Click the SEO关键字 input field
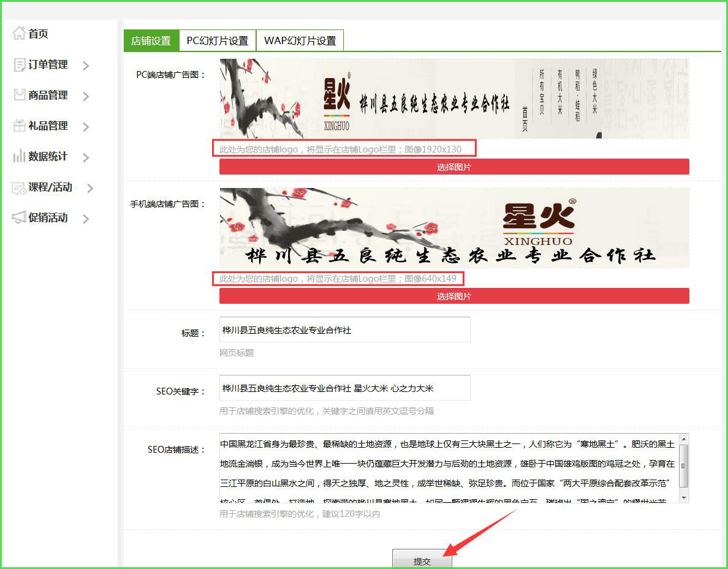Screen dimensions: 728x569 pos(344,388)
